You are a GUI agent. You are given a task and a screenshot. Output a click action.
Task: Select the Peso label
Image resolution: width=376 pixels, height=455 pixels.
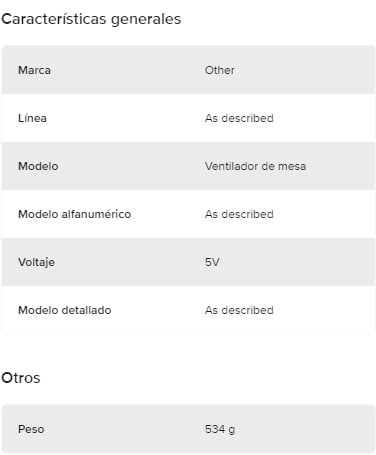point(31,429)
